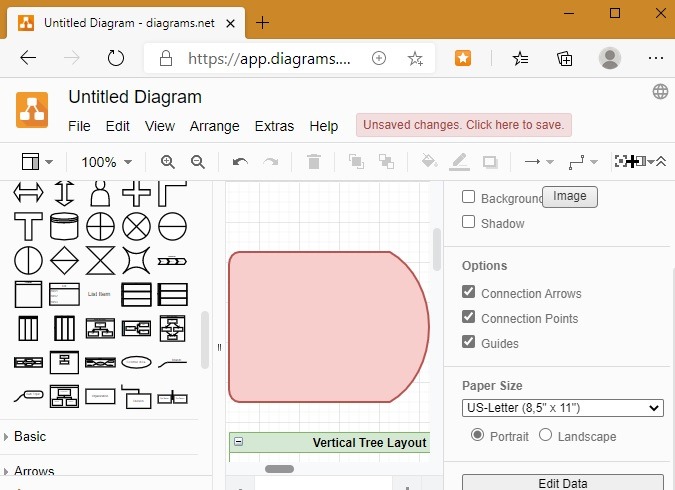Viewport: 675px width, 490px height.
Task: Select Landscape orientation
Action: 545,435
